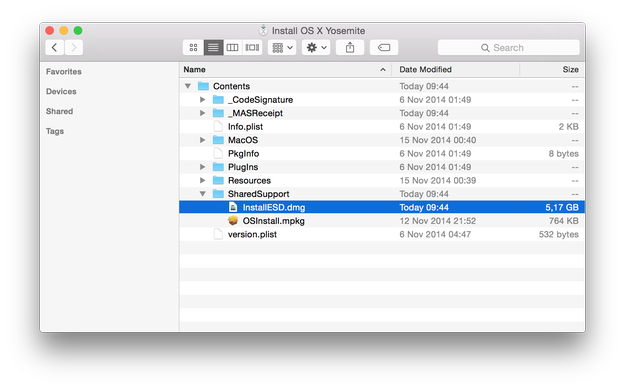This screenshot has width=625, height=389.
Task: Switch to icon view
Action: coord(193,48)
